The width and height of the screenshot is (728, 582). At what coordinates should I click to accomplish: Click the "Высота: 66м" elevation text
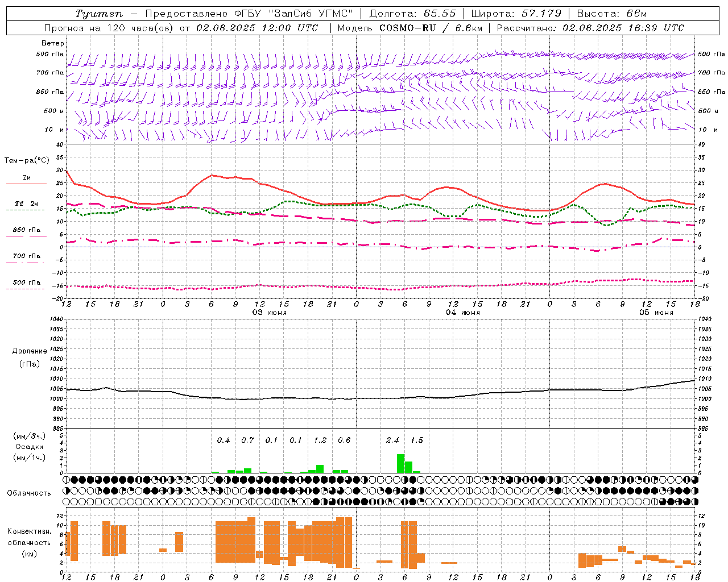coord(612,14)
